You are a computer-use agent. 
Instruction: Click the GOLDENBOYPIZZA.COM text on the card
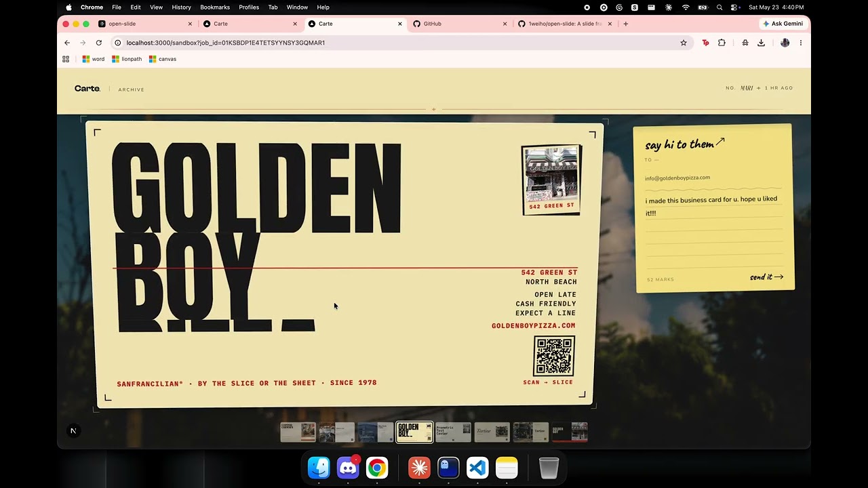[534, 326]
